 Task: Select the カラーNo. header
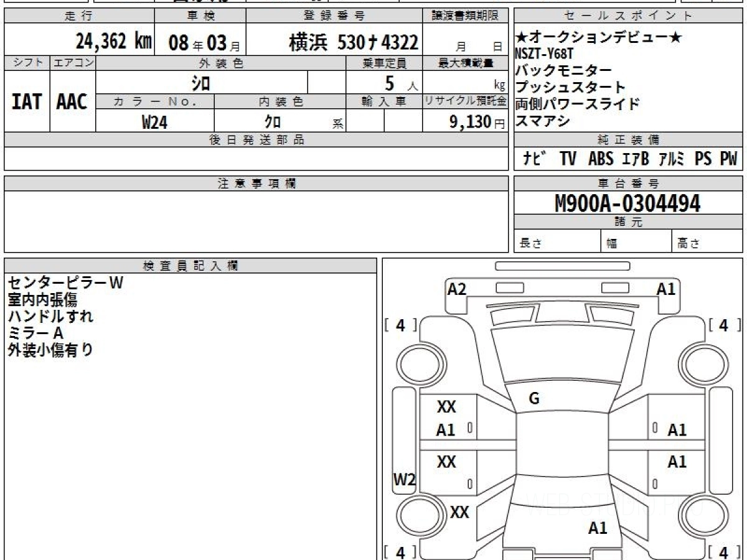point(155,102)
